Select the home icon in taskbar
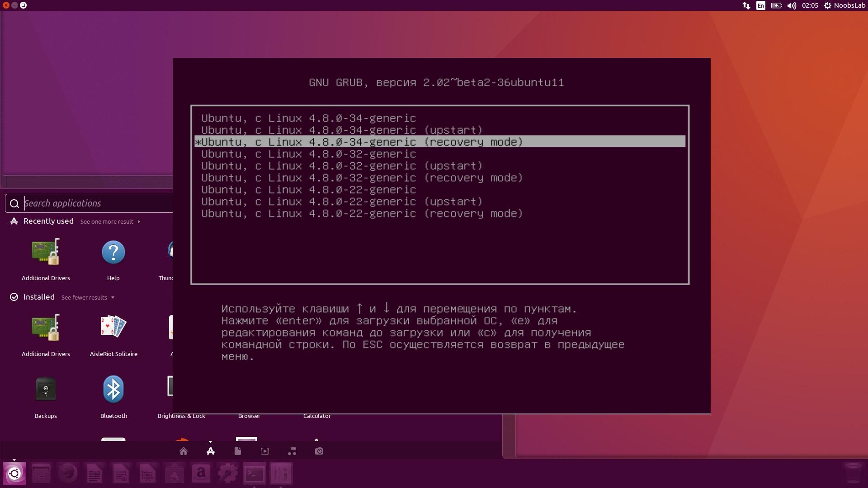868x488 pixels. click(x=183, y=451)
